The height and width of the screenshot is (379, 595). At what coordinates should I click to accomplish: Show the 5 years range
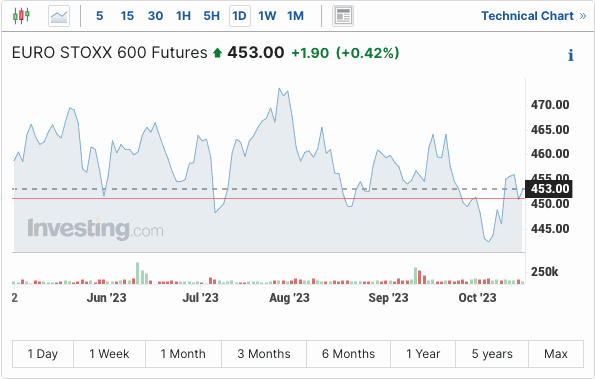[x=492, y=354]
